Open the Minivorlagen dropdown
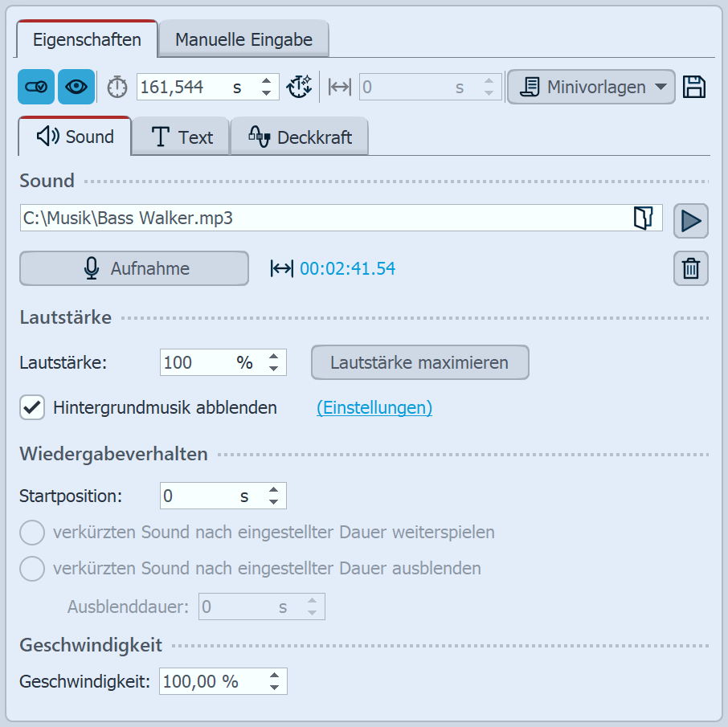 click(661, 86)
